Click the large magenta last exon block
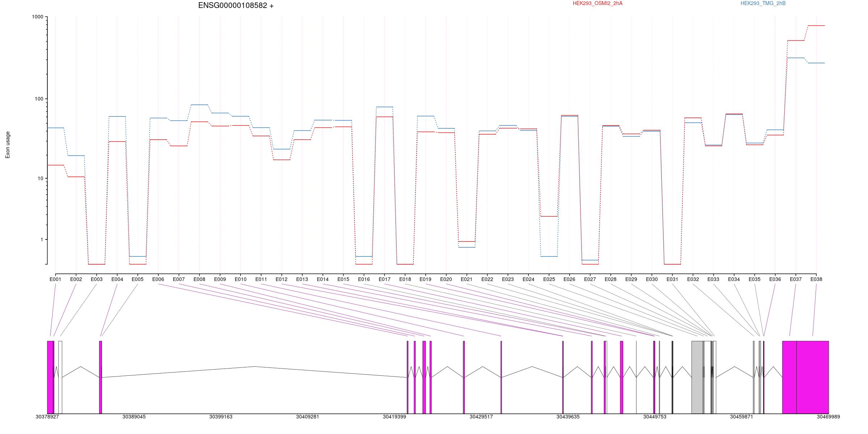Image resolution: width=868 pixels, height=434 pixels. click(x=812, y=377)
